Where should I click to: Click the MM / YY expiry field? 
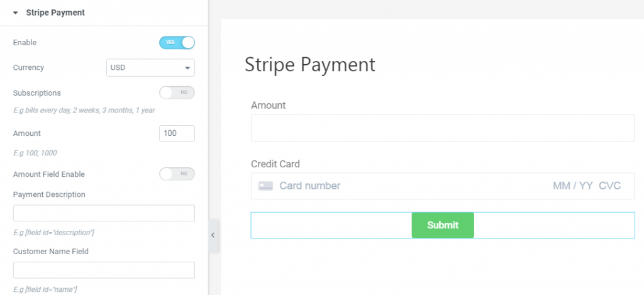(x=573, y=186)
